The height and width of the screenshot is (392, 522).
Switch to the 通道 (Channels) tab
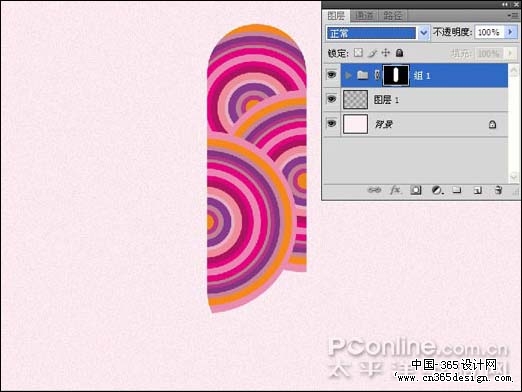coord(364,16)
